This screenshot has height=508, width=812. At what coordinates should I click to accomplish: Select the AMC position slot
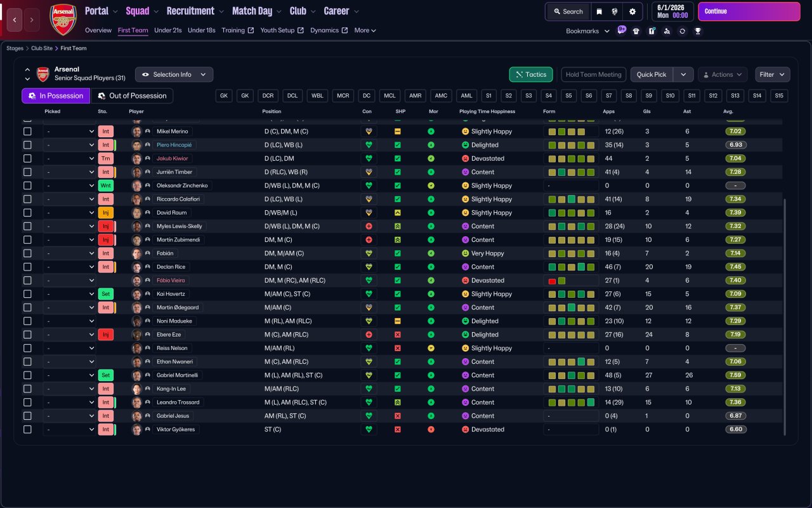click(x=441, y=96)
